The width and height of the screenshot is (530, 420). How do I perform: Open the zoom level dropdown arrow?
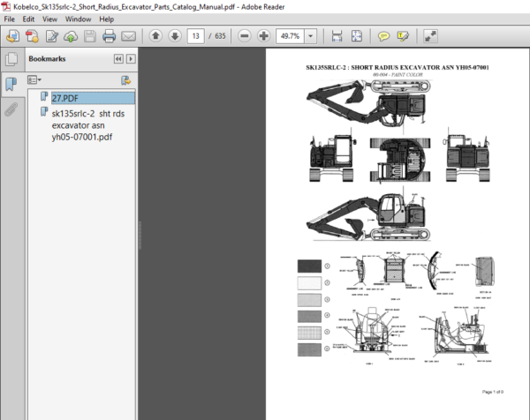click(310, 36)
